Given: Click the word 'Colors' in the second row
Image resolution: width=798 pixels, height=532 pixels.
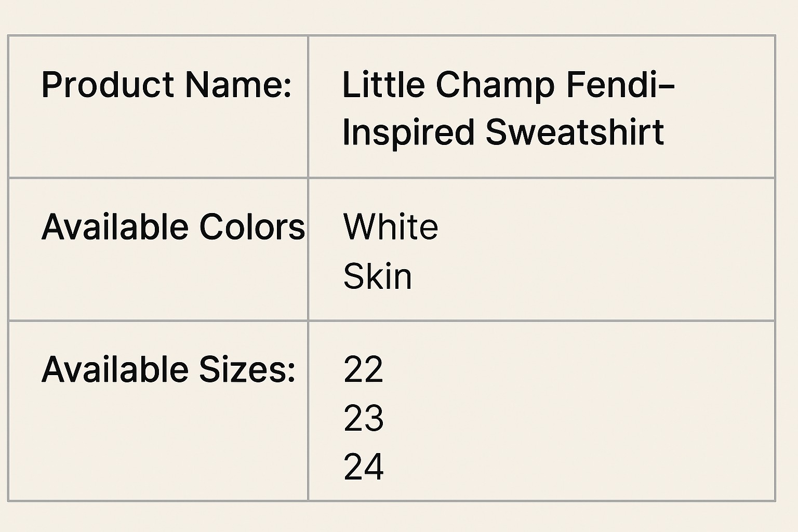Looking at the screenshot, I should 252,227.
